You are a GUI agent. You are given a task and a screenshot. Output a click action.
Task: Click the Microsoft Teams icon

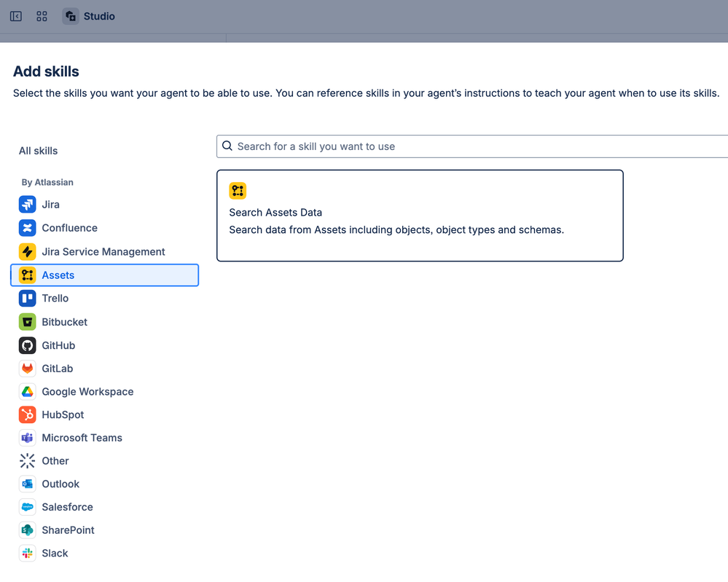(28, 438)
